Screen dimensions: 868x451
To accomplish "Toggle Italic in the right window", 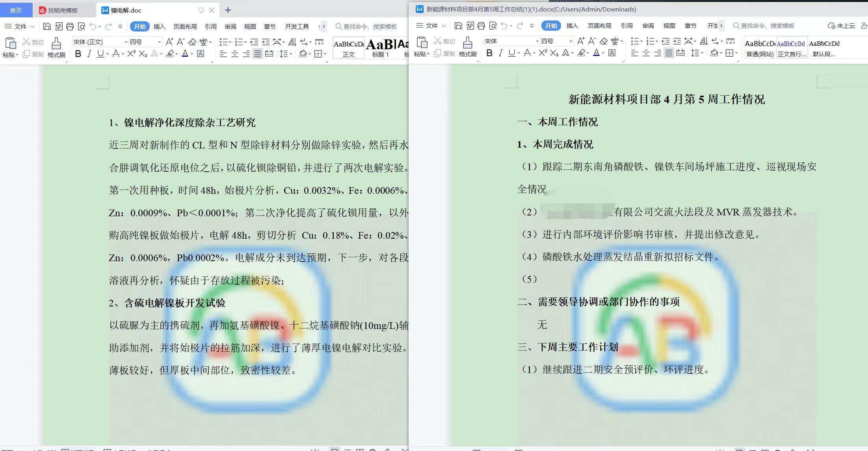I will tap(500, 53).
